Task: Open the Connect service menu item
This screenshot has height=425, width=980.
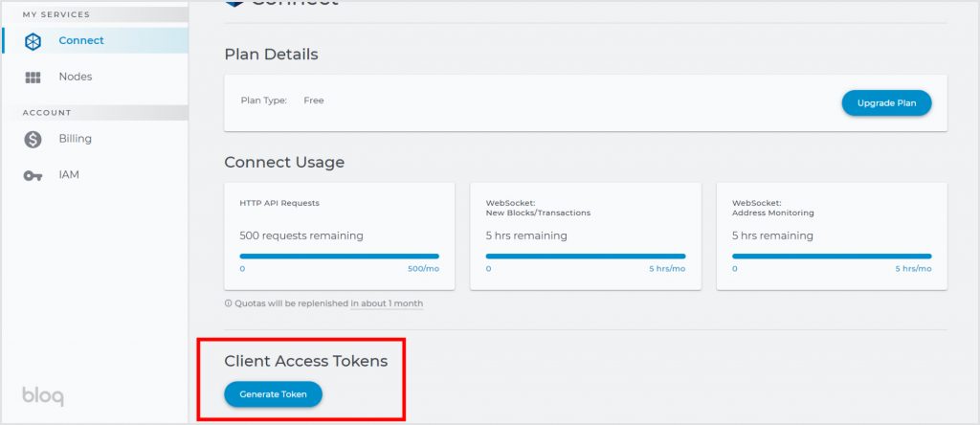Action: [x=95, y=40]
